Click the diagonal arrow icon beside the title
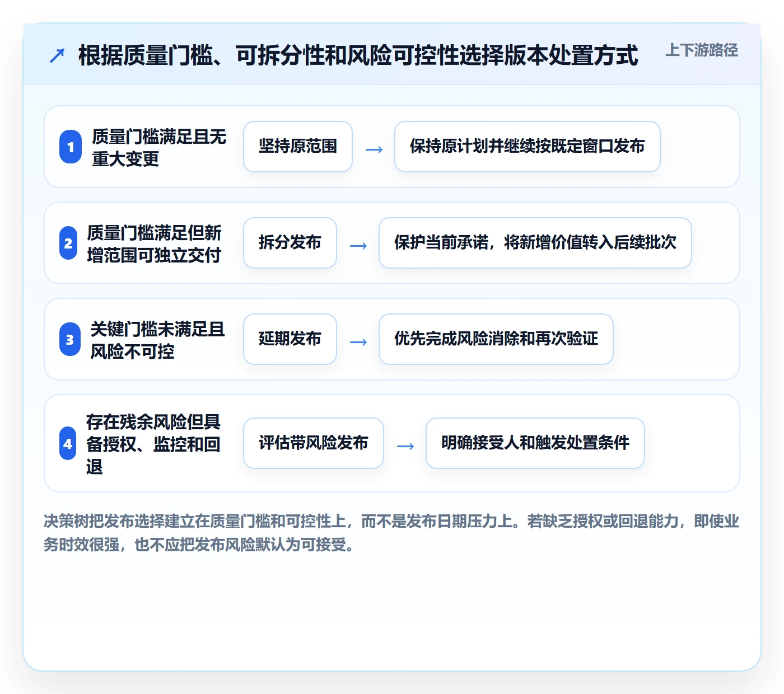Image resolution: width=784 pixels, height=694 pixels. 57,55
